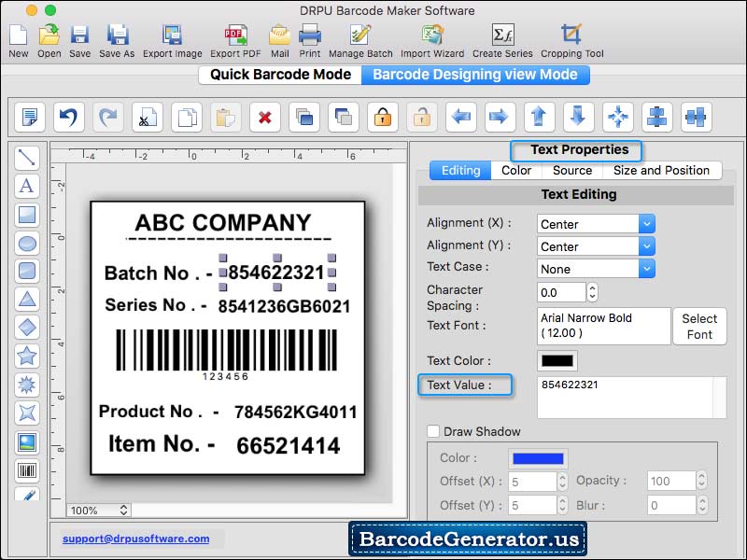Click the lock icon in the edit toolbar
Viewport: 747px width, 560px height.
pos(382,117)
